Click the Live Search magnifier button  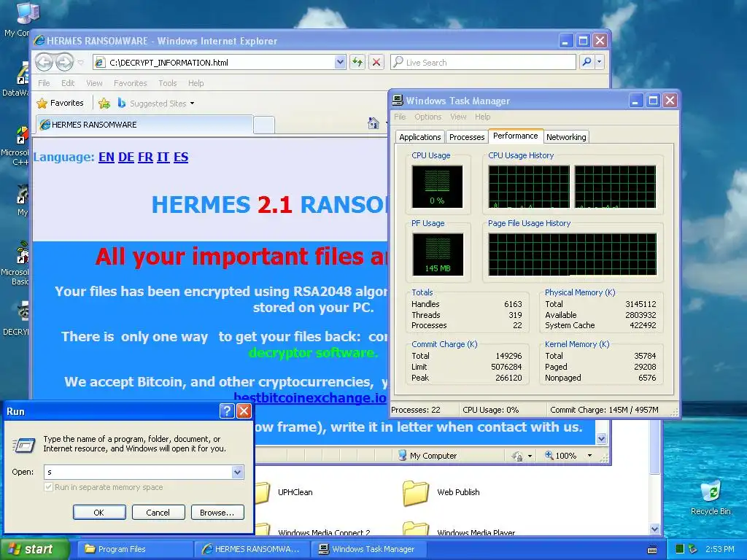coord(587,62)
